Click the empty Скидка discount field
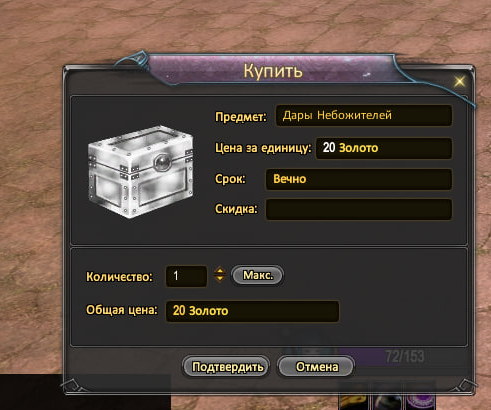491x410 pixels. tap(359, 209)
